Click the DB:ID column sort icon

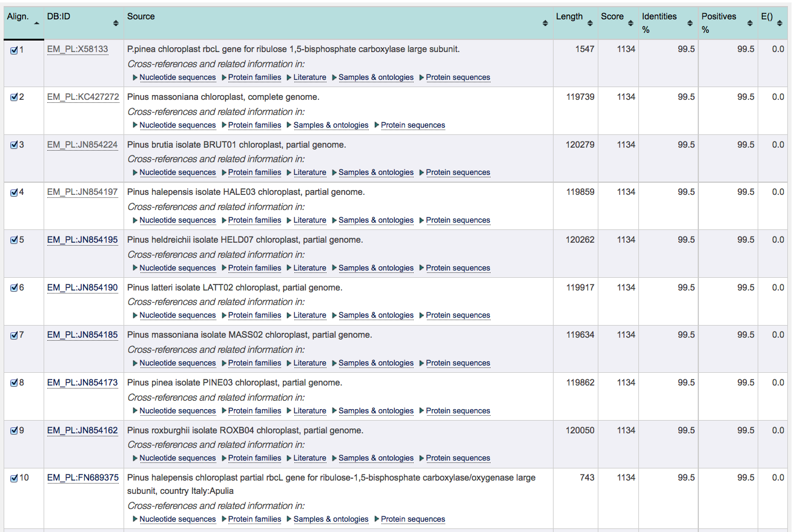tap(114, 24)
